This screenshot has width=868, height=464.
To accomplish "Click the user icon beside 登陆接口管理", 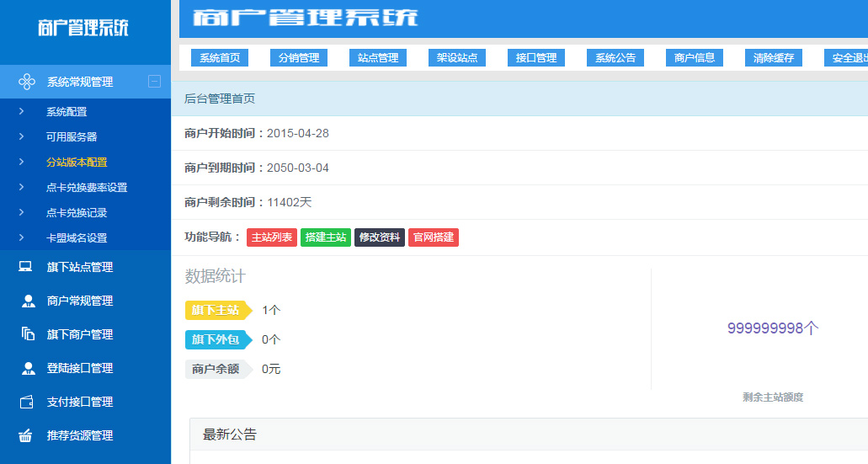I will [28, 368].
